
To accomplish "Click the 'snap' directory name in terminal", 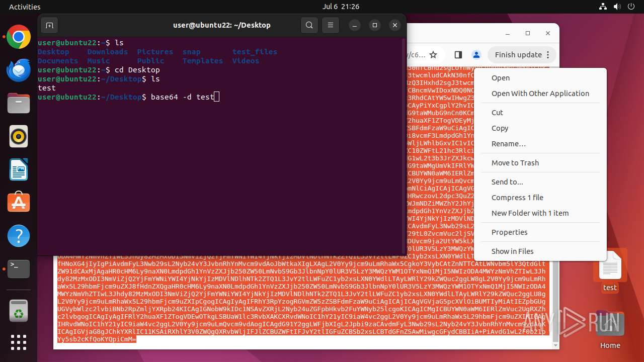I will [191, 52].
